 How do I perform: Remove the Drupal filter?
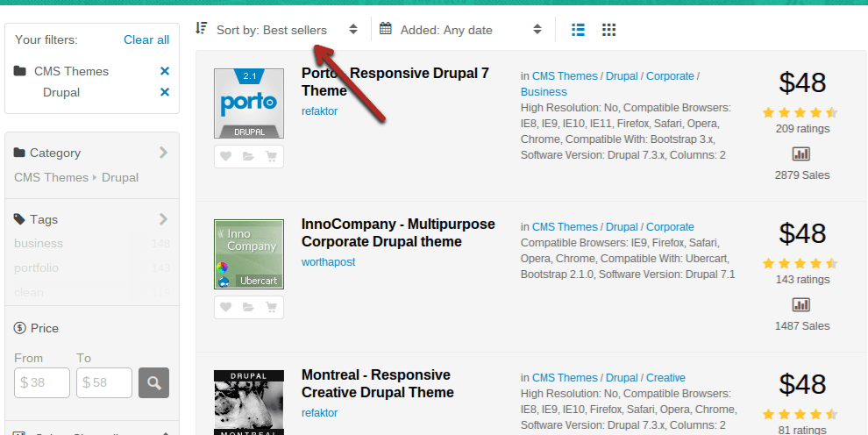pos(165,92)
